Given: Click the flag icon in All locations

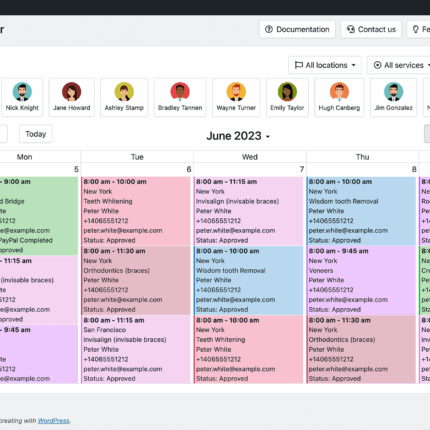Looking at the screenshot, I should tap(299, 65).
